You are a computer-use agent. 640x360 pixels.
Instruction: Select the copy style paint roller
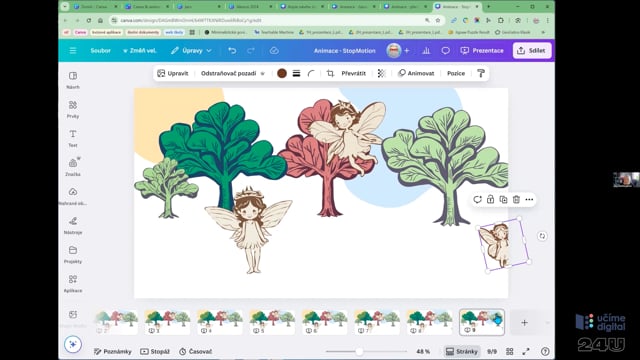pos(481,73)
